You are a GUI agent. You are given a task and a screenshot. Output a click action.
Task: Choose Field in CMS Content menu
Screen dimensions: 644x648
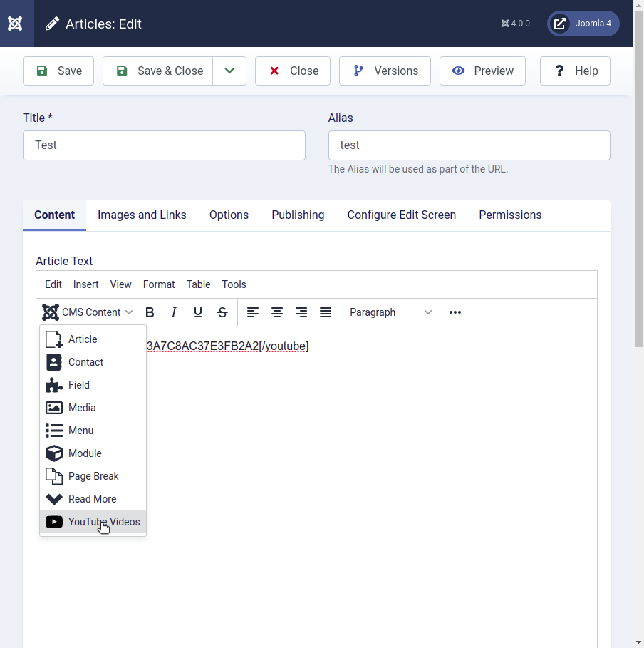pyautogui.click(x=93, y=385)
